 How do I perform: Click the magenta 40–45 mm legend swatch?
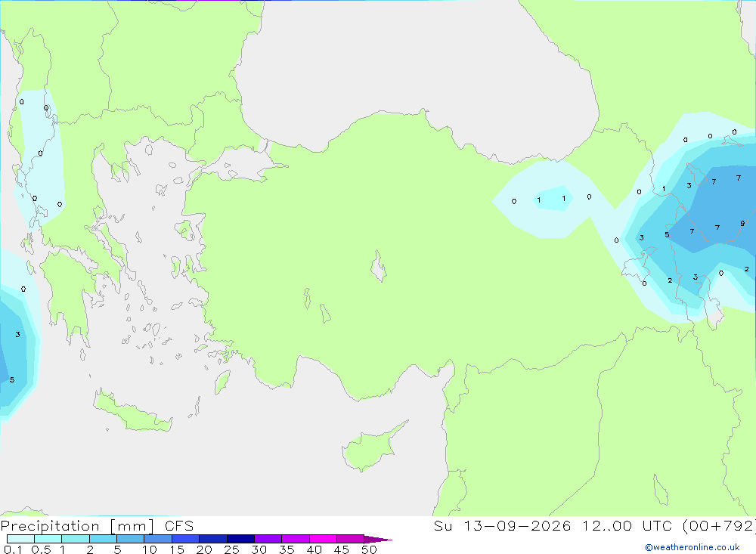[323, 539]
